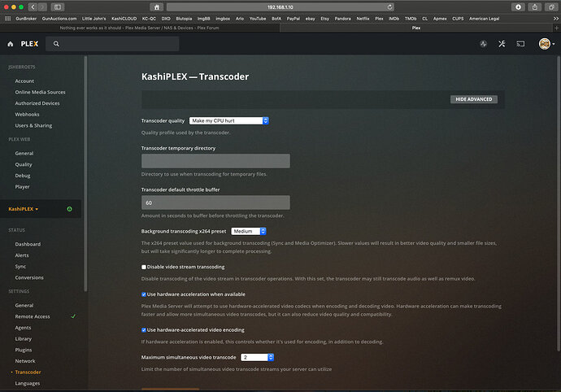561x392 pixels.
Task: Toggle the Safari sidebar button
Action: pyautogui.click(x=58, y=7)
